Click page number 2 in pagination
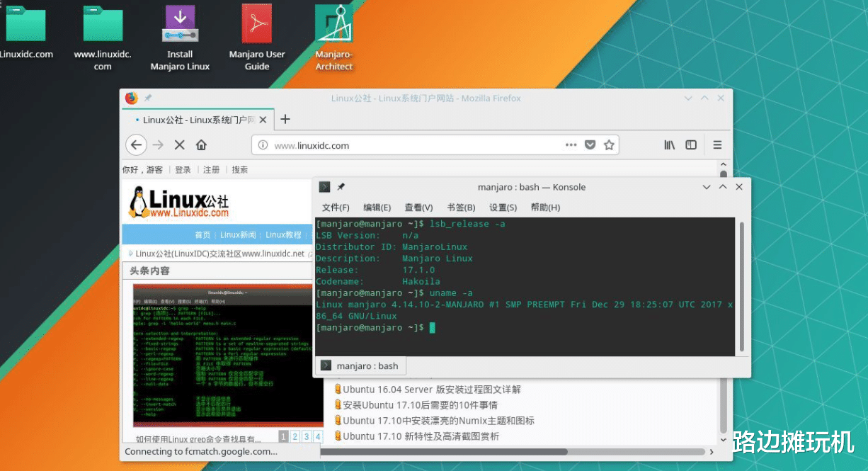868x471 pixels. point(295,436)
